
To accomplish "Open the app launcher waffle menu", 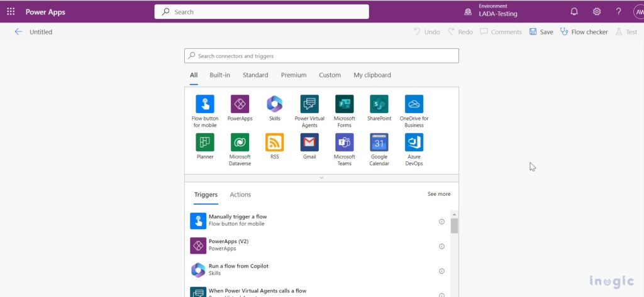I will [x=11, y=12].
